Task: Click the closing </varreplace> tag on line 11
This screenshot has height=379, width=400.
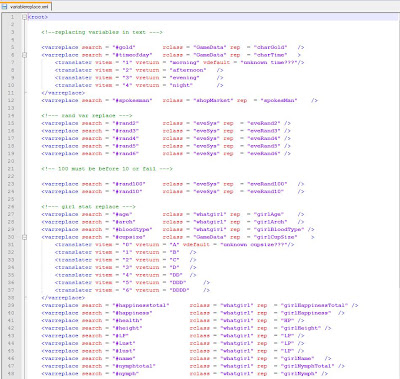Action: point(63,93)
